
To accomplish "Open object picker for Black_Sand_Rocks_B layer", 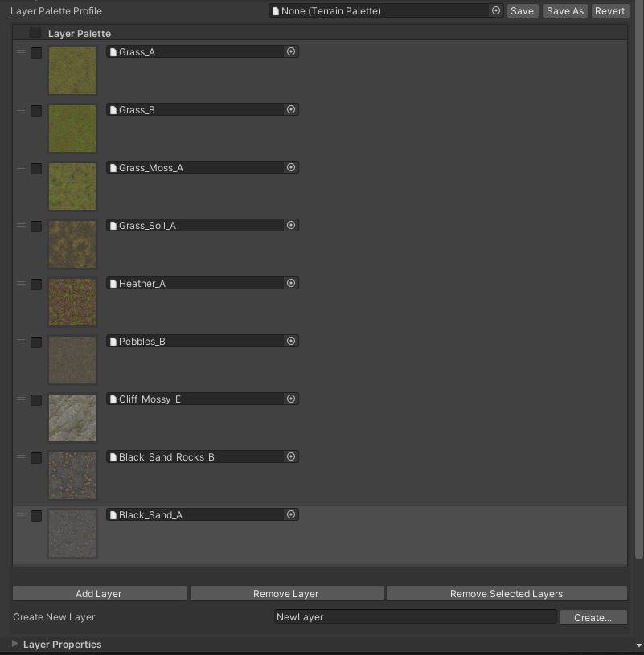I will [291, 456].
